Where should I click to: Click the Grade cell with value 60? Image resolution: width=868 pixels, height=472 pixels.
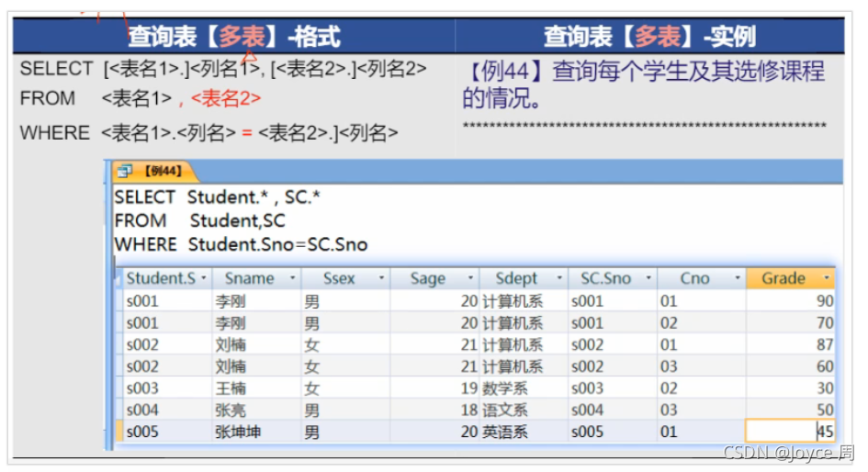pos(791,366)
